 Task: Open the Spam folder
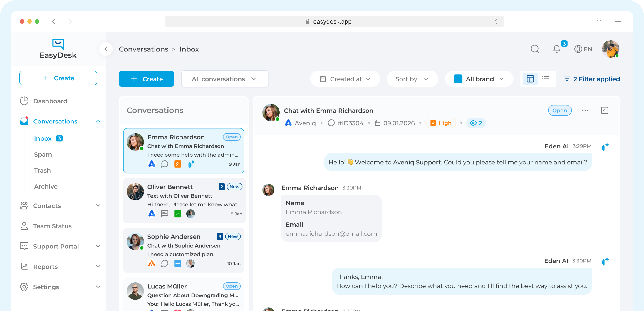coord(43,155)
